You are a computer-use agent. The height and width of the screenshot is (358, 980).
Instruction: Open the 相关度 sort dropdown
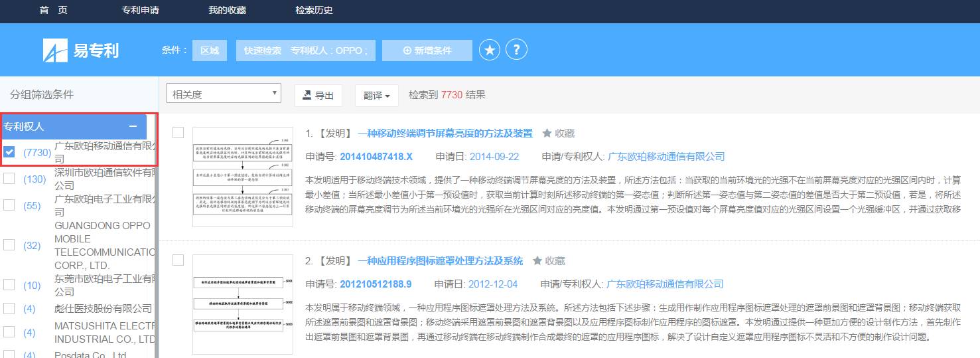[x=224, y=94]
